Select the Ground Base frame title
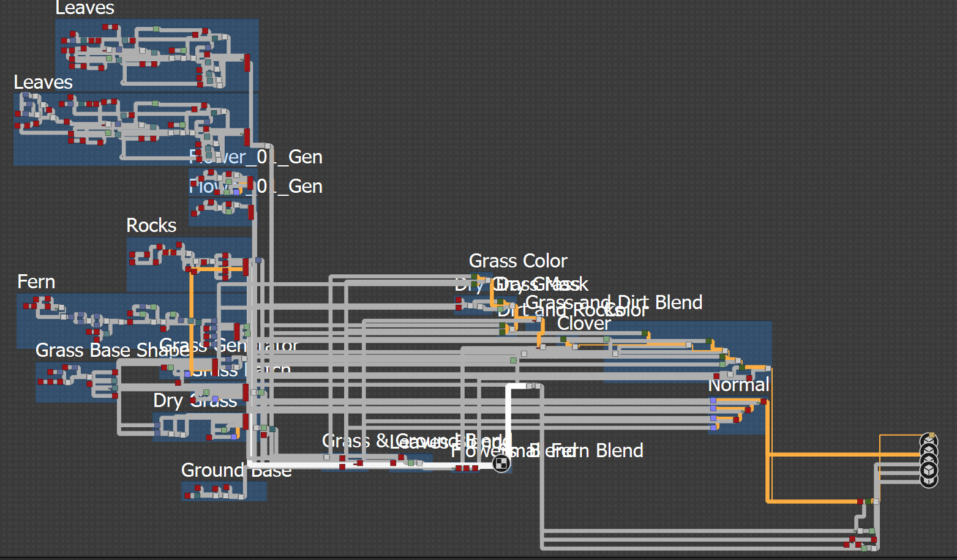This screenshot has height=560, width=957. click(236, 471)
